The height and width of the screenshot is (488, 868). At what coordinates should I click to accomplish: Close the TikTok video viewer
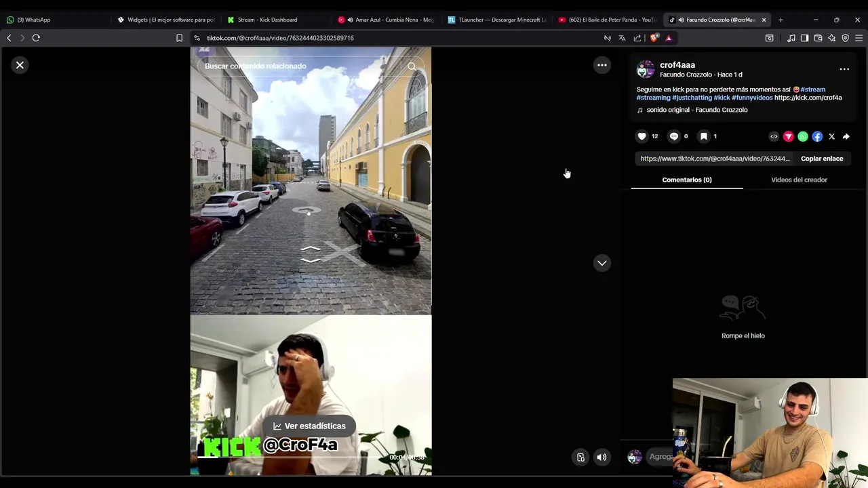20,65
